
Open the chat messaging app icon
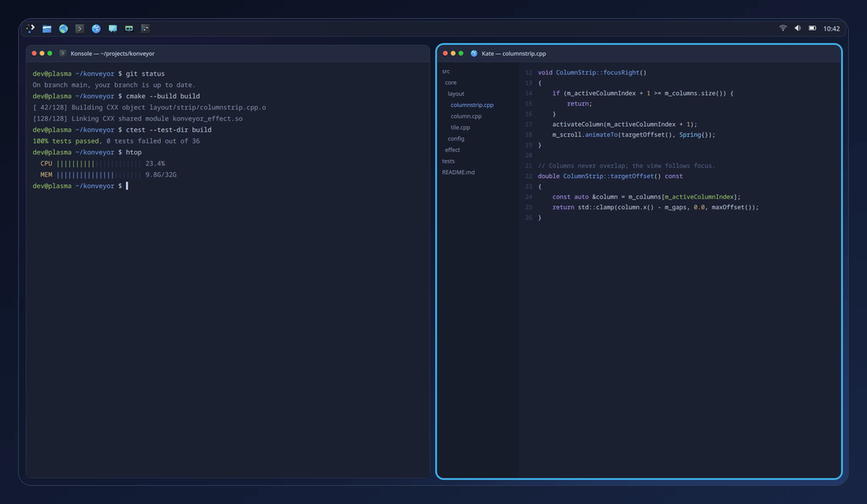coord(113,28)
